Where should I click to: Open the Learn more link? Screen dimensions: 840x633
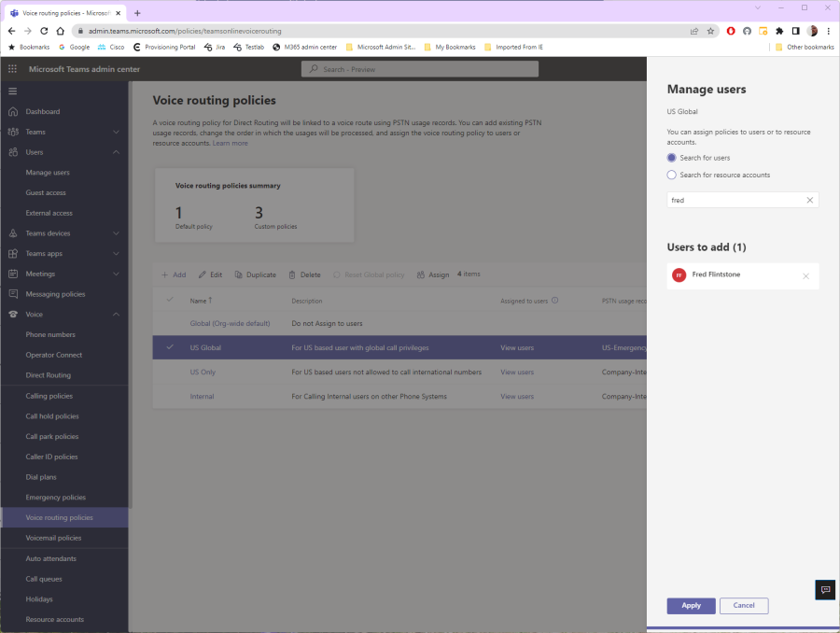230,144
